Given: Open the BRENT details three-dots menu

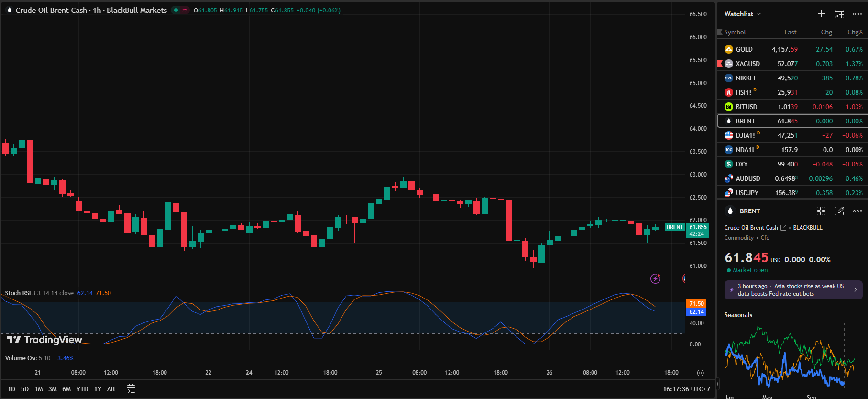Looking at the screenshot, I should 857,211.
